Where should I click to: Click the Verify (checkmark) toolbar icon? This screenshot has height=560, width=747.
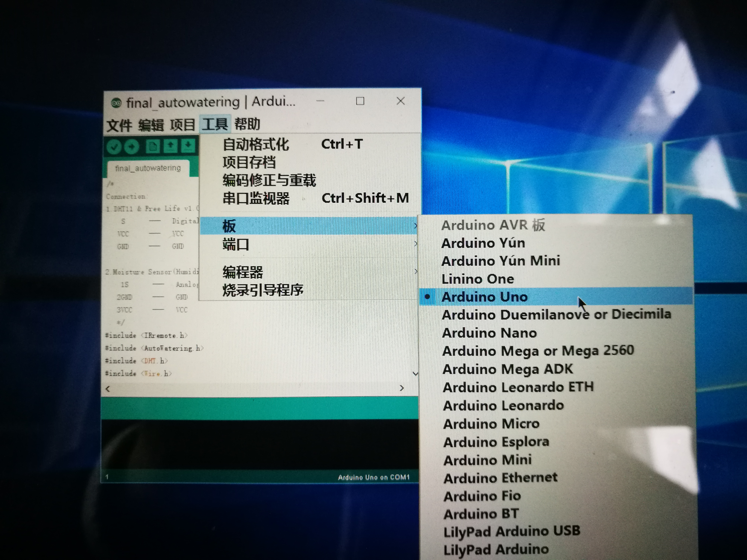tap(114, 147)
